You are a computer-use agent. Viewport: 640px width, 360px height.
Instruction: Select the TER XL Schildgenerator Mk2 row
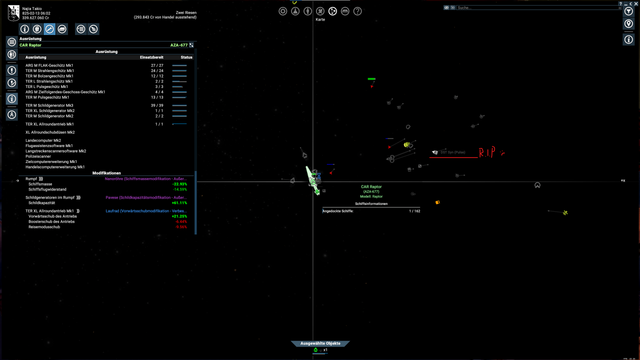click(x=106, y=111)
